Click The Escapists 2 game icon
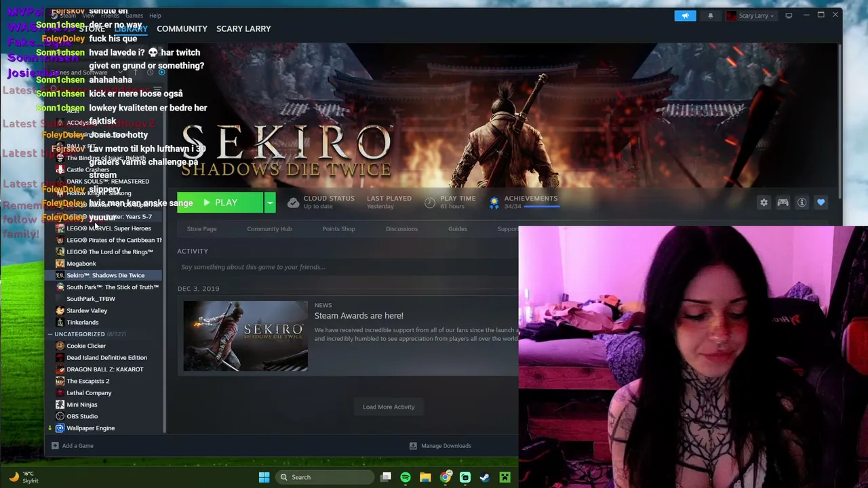Image resolution: width=868 pixels, height=488 pixels. [60, 381]
